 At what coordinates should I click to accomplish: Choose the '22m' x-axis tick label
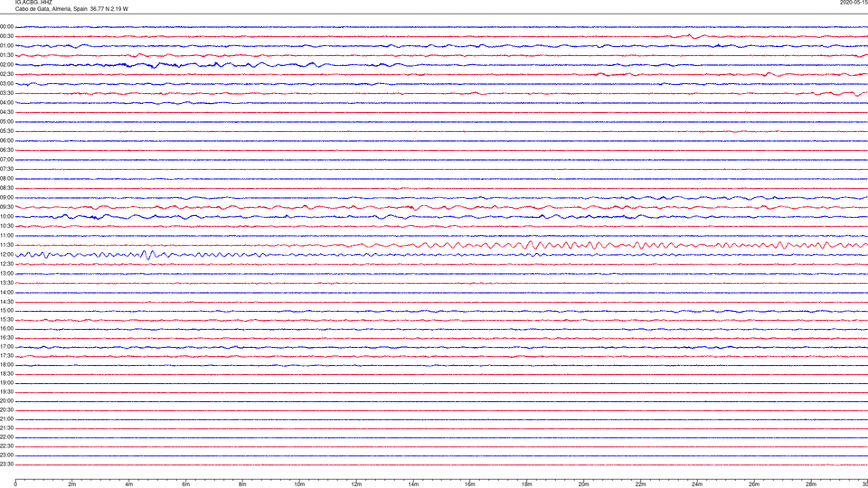(640, 484)
